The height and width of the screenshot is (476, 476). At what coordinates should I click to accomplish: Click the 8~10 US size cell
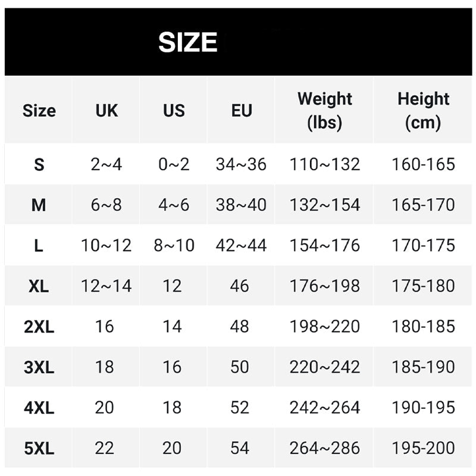click(x=174, y=246)
